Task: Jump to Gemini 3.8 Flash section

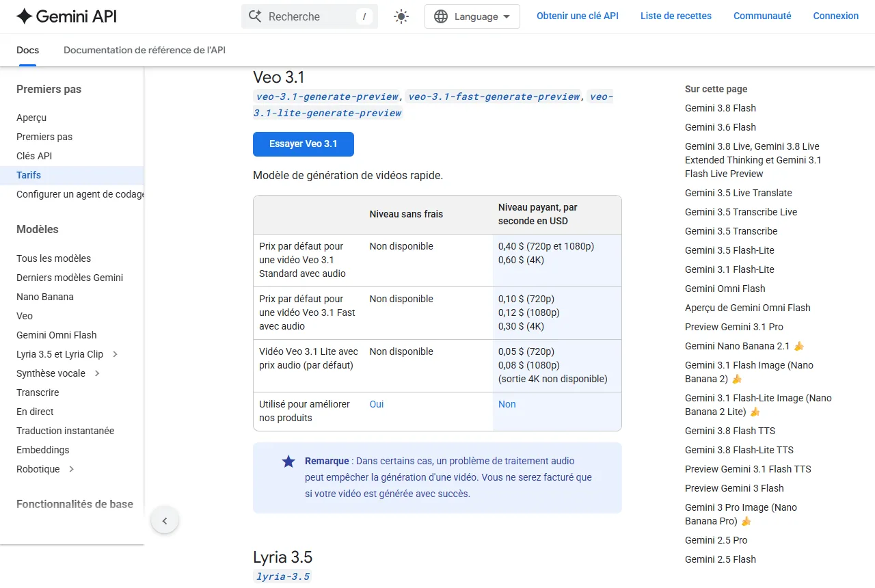Action: pos(721,108)
